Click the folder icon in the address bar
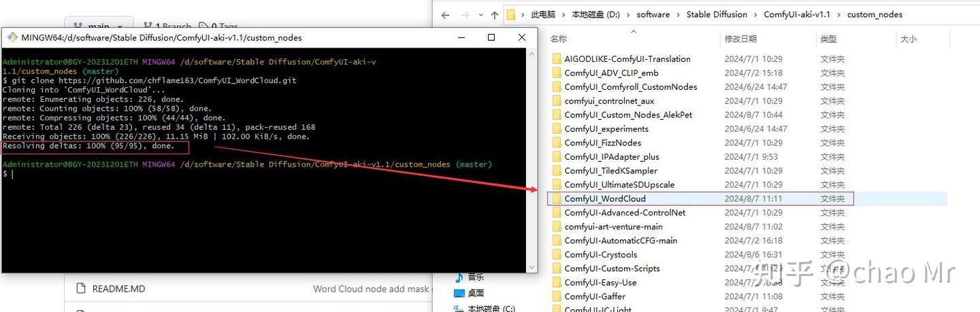 511,14
